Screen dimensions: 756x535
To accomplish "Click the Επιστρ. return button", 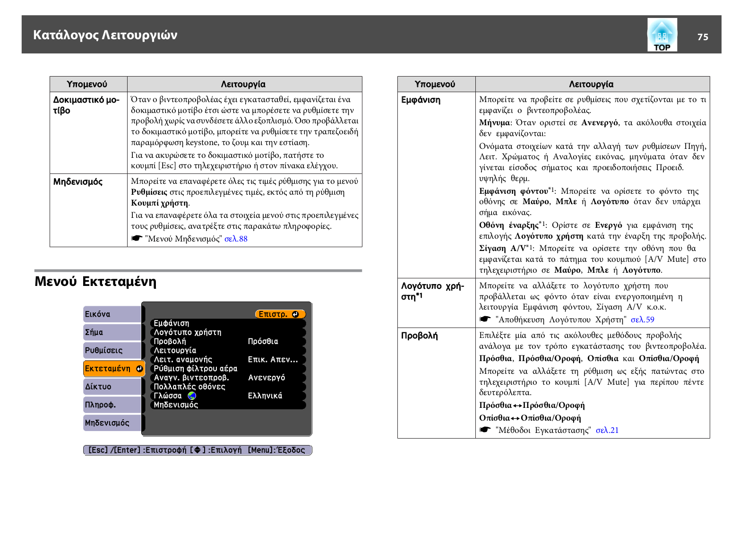I will (280, 314).
